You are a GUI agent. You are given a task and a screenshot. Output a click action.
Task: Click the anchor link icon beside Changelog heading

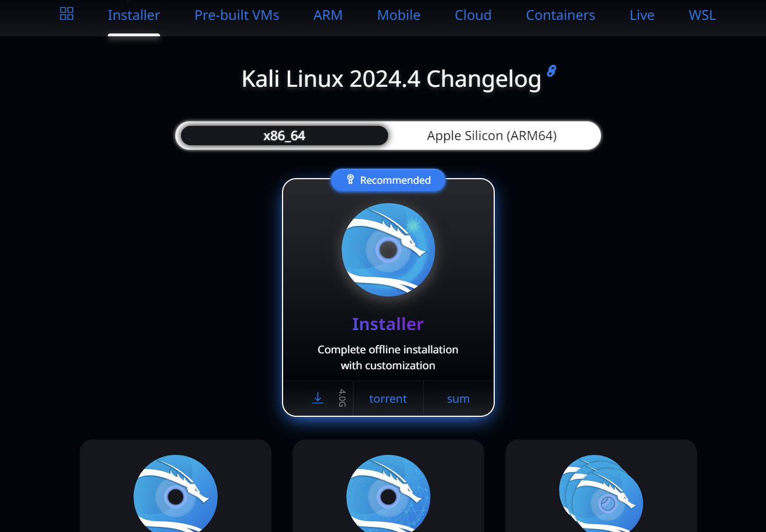click(x=552, y=71)
